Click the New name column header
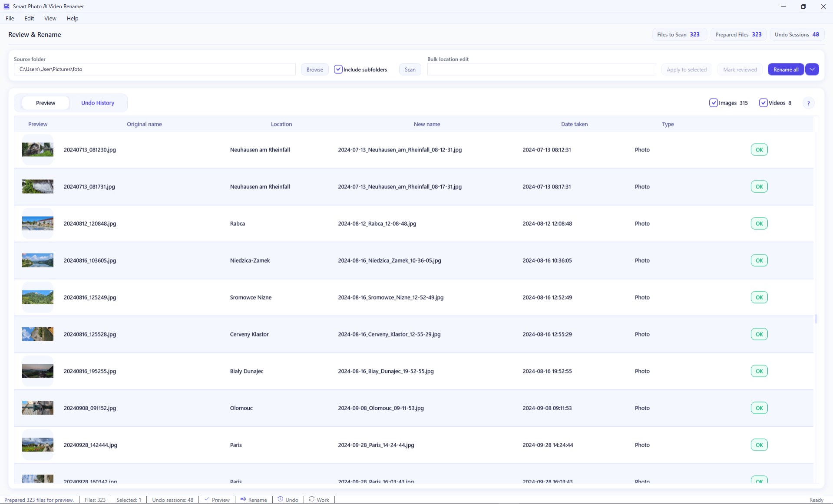The width and height of the screenshot is (833, 504). pos(427,124)
